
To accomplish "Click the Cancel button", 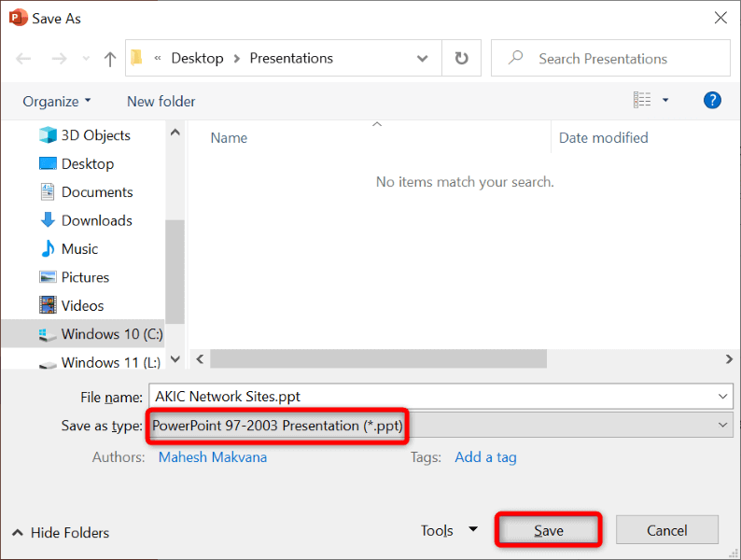I will click(667, 530).
